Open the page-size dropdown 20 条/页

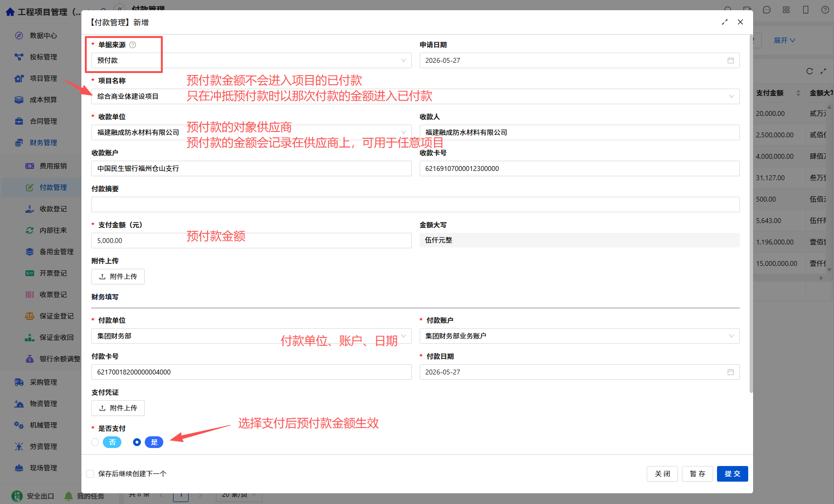pyautogui.click(x=239, y=495)
